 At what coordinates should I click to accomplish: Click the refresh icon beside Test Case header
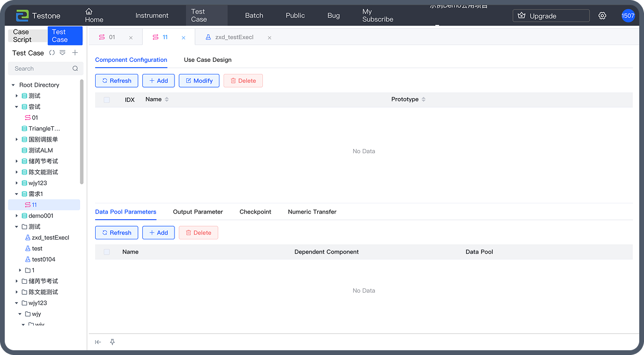pyautogui.click(x=52, y=53)
